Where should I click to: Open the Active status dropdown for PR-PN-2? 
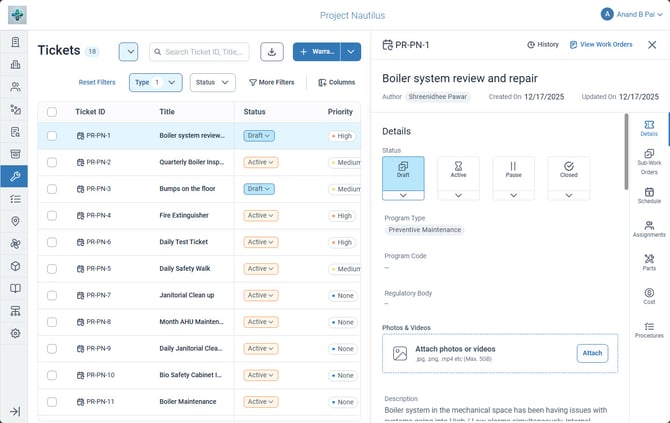261,162
